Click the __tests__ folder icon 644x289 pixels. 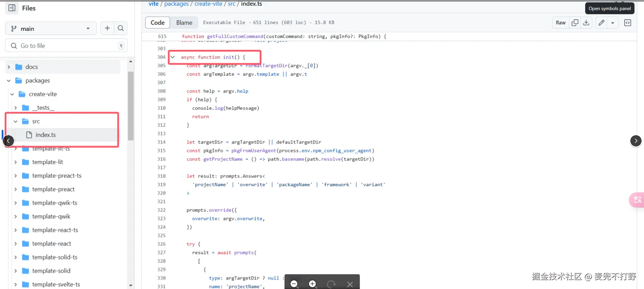(x=26, y=108)
